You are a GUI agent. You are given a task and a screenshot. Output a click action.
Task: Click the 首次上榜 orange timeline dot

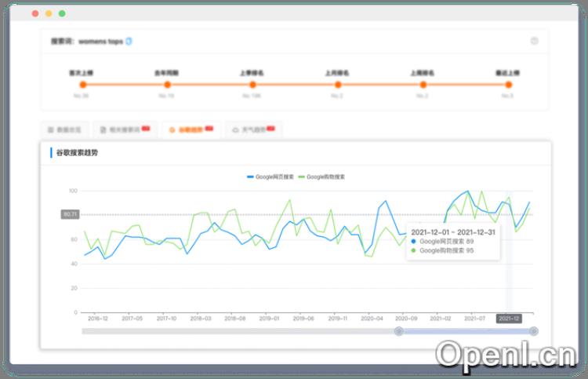[x=81, y=84]
